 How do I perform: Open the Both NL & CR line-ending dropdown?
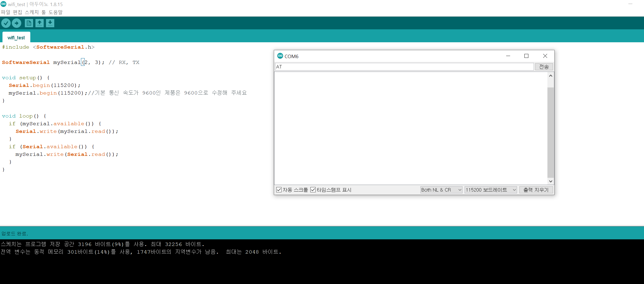[x=441, y=190]
